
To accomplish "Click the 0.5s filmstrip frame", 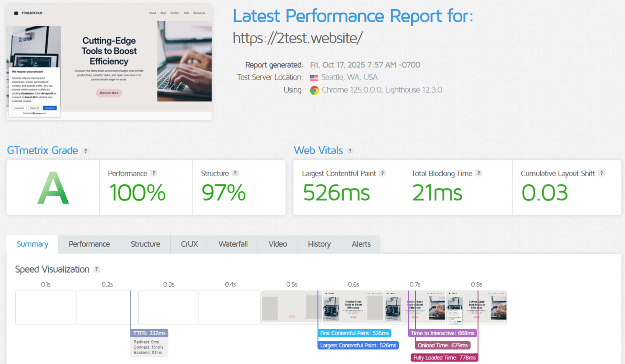I will tap(292, 308).
